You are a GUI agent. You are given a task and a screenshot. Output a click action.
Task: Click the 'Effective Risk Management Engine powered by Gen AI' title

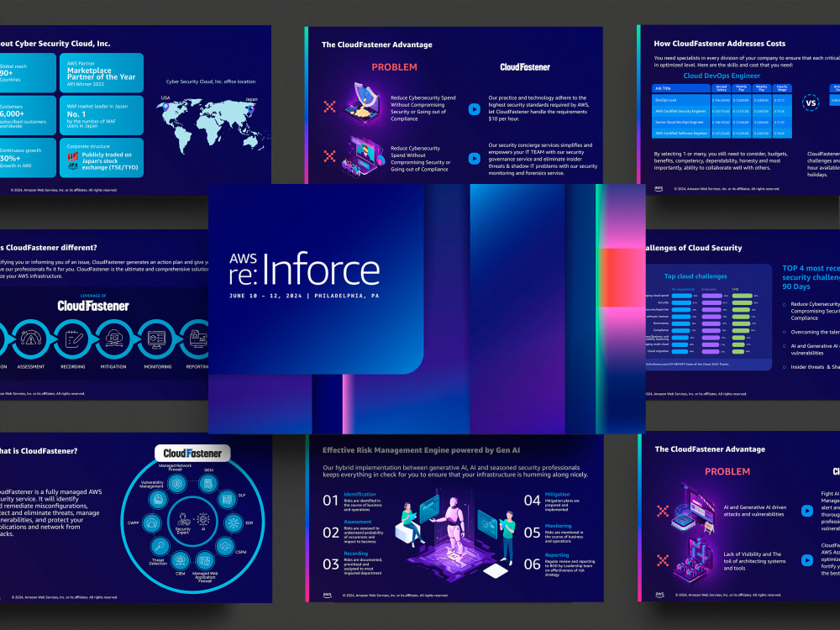click(x=421, y=450)
